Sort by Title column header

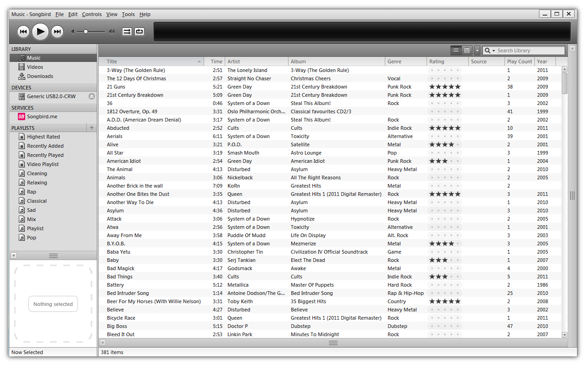coord(151,61)
